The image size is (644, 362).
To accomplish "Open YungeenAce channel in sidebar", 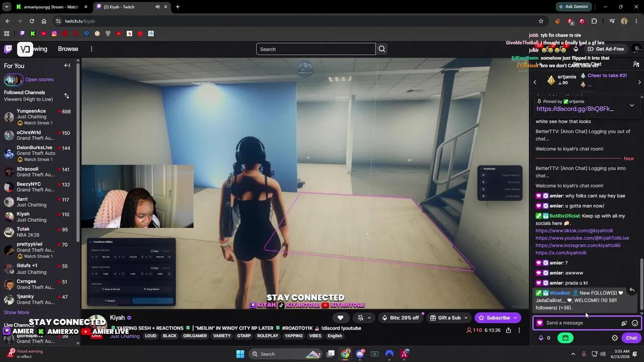I will coord(38,117).
